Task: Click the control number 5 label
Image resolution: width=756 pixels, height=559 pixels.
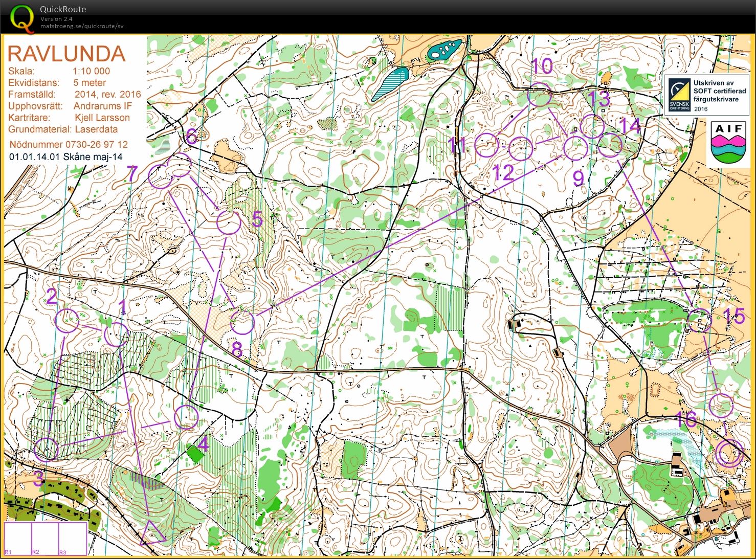Action: click(x=257, y=219)
